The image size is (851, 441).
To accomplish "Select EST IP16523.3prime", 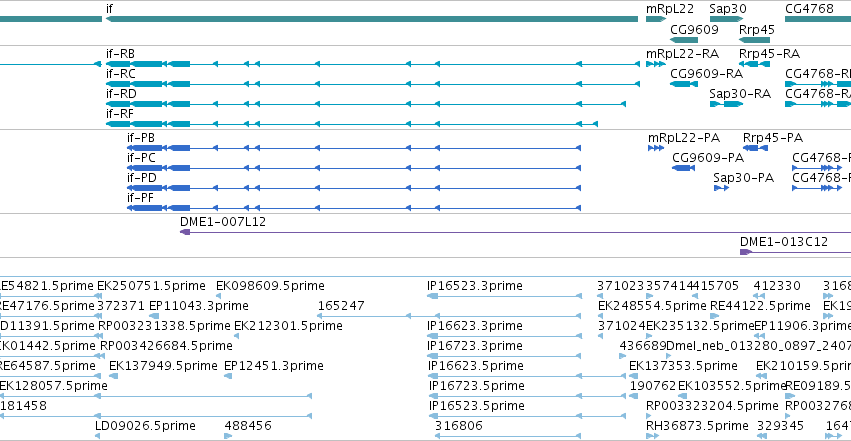I will tap(475, 286).
